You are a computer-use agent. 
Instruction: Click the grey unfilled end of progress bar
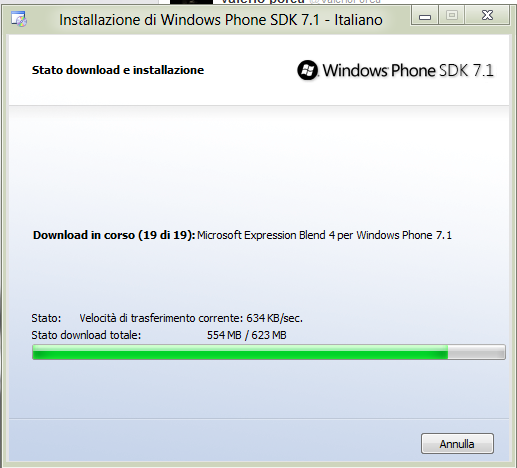(x=476, y=352)
